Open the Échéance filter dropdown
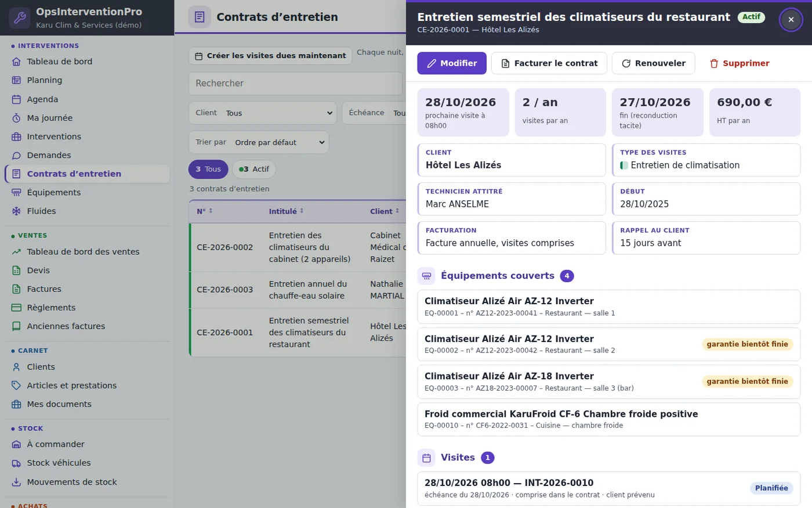This screenshot has width=812, height=508. [x=374, y=113]
